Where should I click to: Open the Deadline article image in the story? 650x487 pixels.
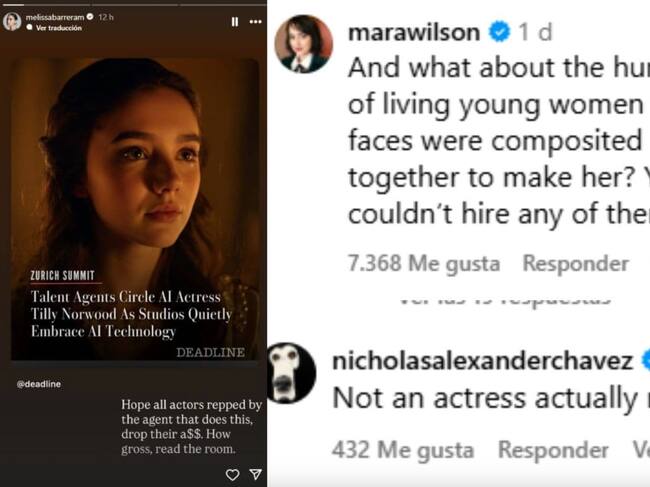[x=135, y=210]
